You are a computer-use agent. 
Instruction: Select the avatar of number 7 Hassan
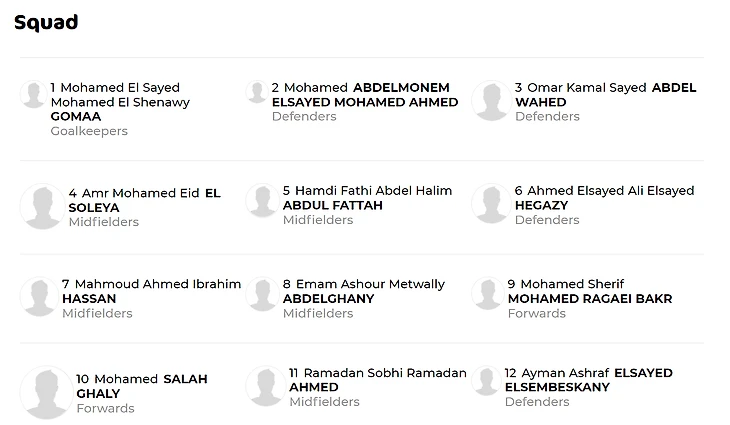[39, 297]
